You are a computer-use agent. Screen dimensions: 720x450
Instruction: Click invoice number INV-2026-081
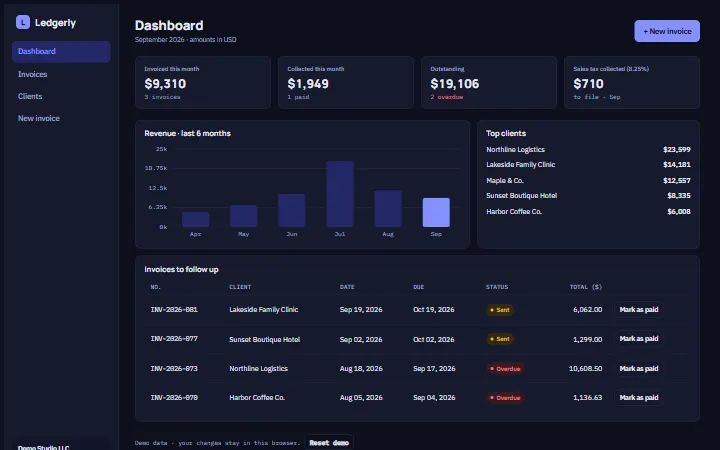(174, 309)
